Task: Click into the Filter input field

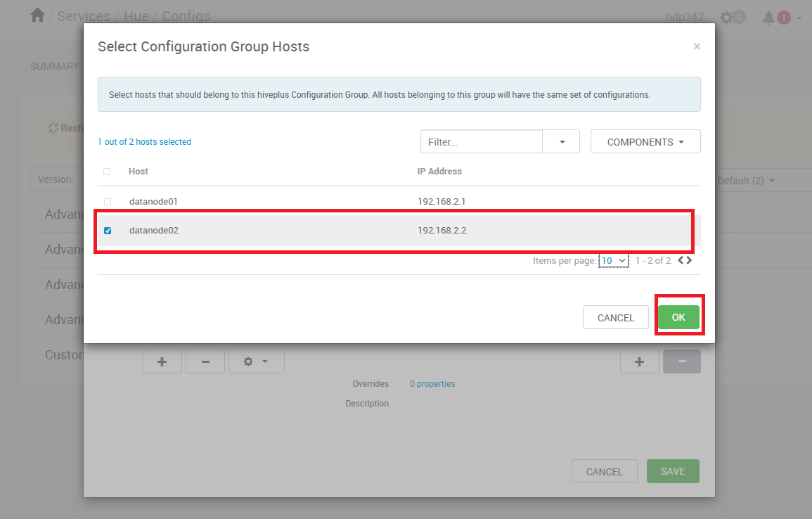Action: click(x=481, y=141)
